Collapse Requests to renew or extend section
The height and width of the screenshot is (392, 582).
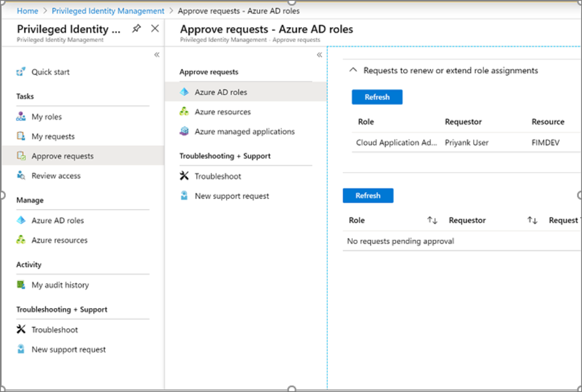353,70
